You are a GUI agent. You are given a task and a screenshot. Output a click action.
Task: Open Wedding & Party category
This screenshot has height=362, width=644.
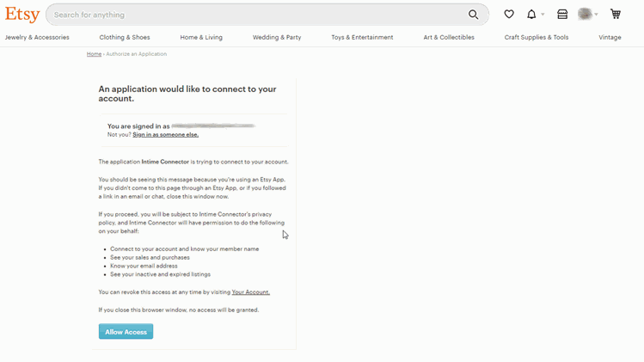[277, 38]
